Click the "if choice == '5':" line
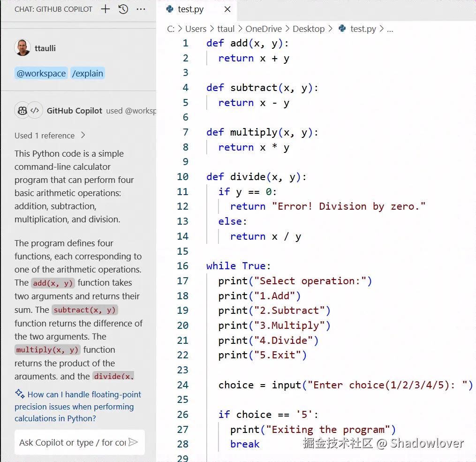The height and width of the screenshot is (462, 476). click(x=268, y=415)
